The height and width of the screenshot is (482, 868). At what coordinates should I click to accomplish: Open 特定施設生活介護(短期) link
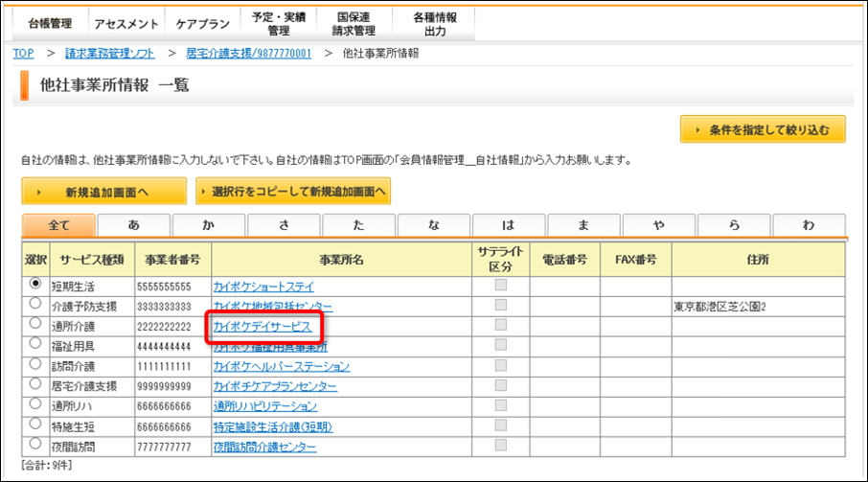[273, 426]
